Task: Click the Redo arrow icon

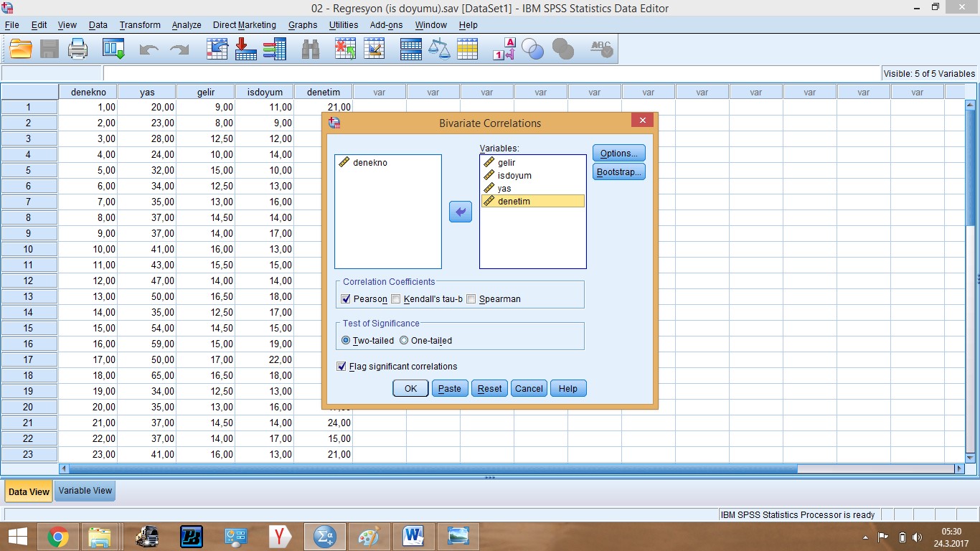Action: click(179, 49)
